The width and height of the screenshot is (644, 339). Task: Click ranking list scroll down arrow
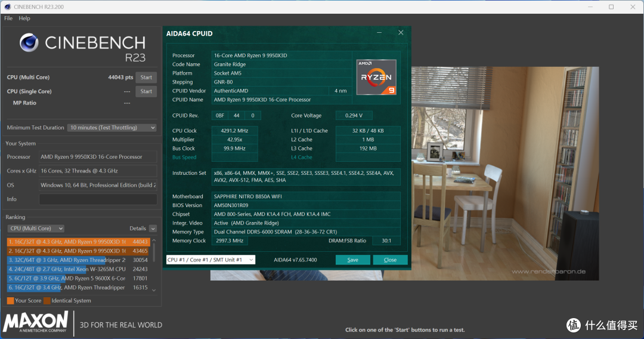(154, 290)
